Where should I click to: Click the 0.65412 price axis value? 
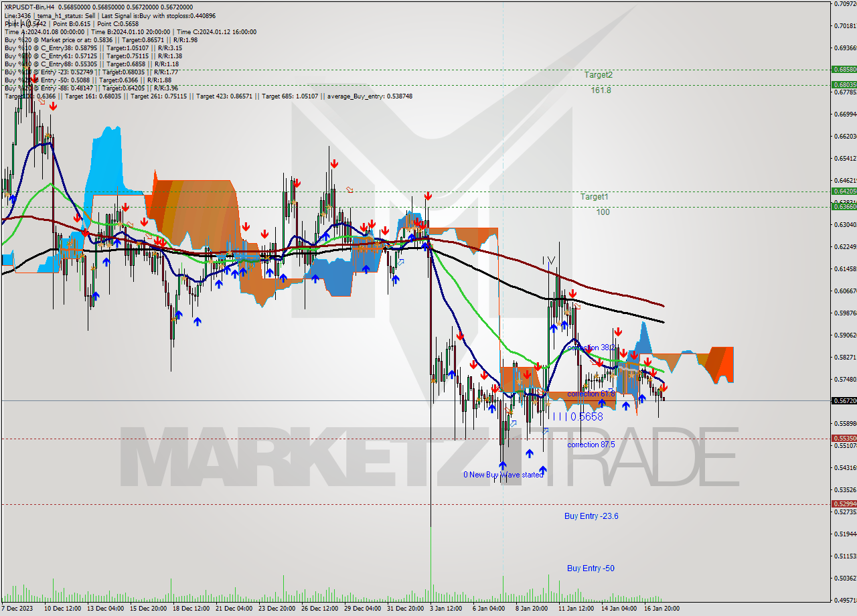[x=845, y=159]
